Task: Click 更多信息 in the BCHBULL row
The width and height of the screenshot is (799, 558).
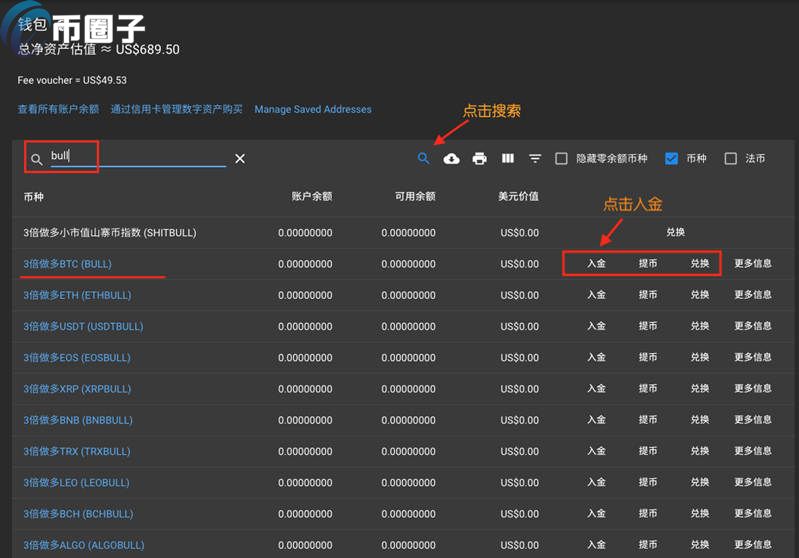Action: pos(753,513)
